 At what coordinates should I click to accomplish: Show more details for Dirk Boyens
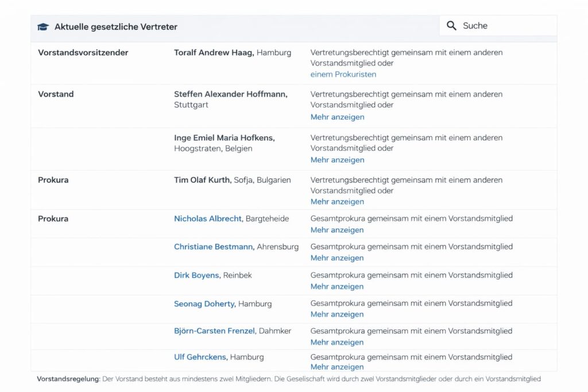(x=337, y=286)
